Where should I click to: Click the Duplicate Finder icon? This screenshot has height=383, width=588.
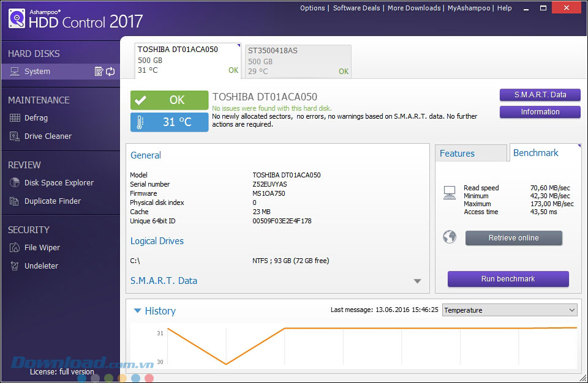15,201
